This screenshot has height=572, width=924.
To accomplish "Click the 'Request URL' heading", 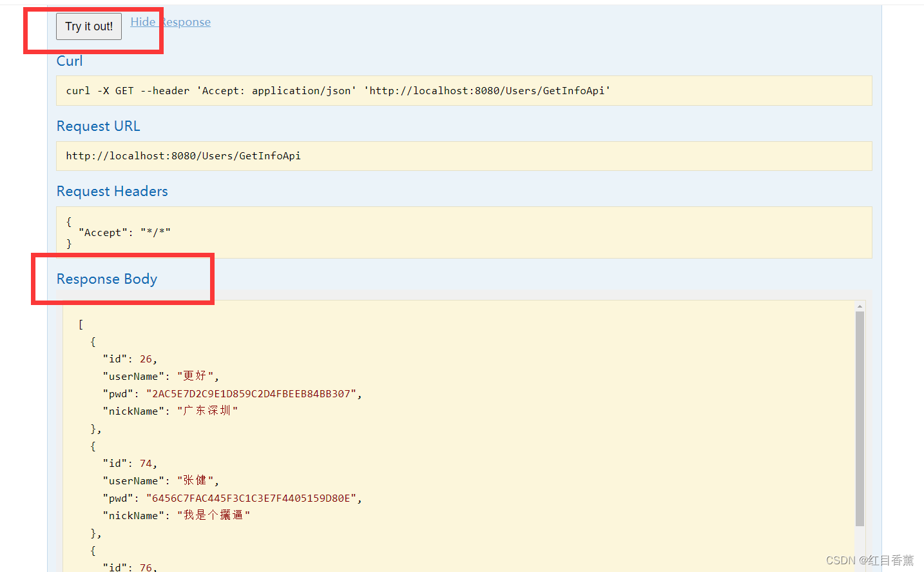I will 98,126.
